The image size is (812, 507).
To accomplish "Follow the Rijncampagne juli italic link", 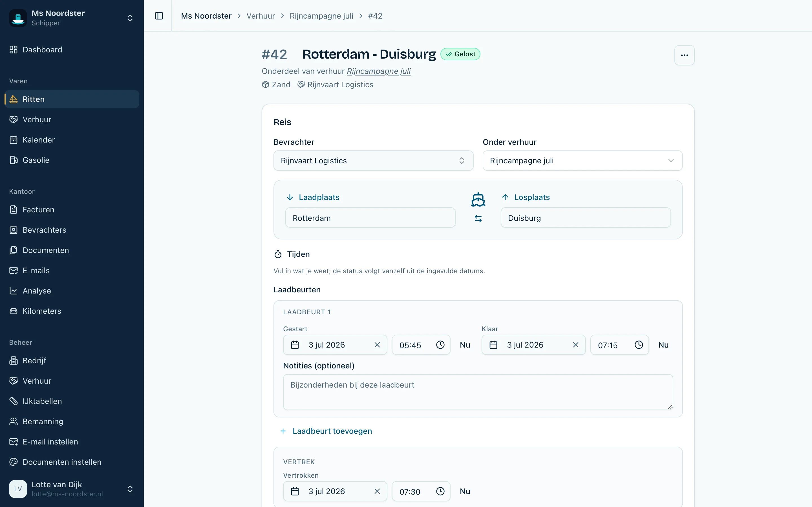I will pos(378,71).
